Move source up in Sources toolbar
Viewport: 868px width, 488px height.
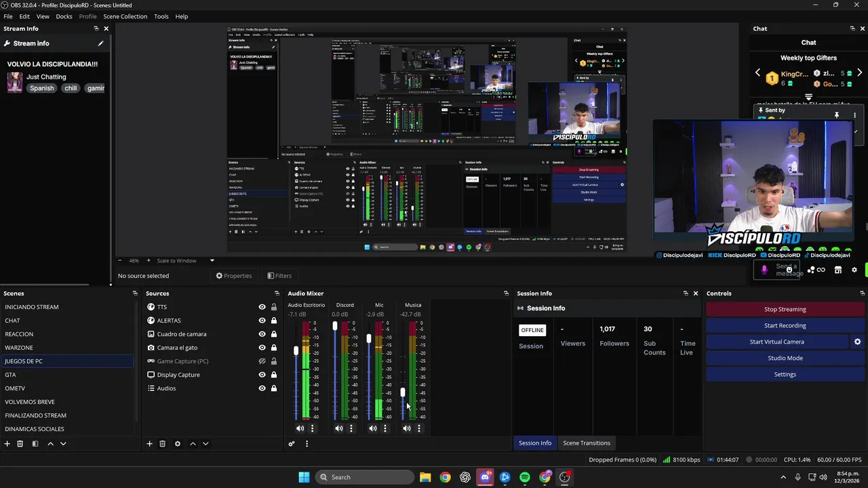[193, 444]
